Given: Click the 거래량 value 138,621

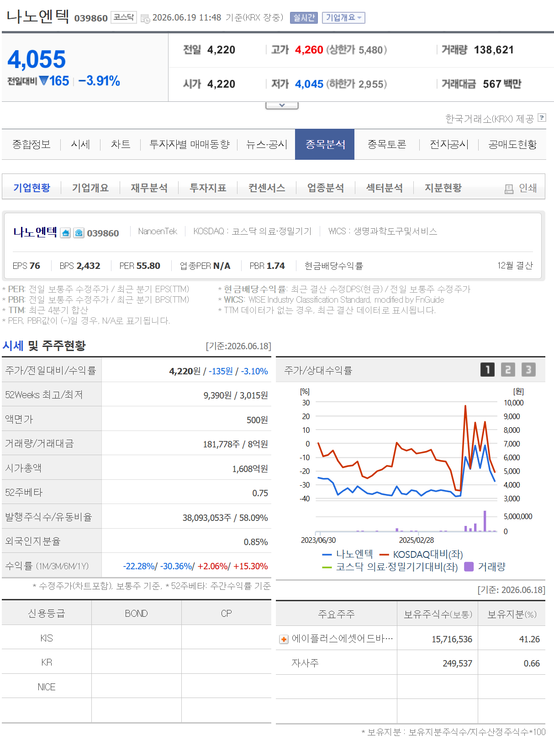Looking at the screenshot, I should (x=494, y=50).
